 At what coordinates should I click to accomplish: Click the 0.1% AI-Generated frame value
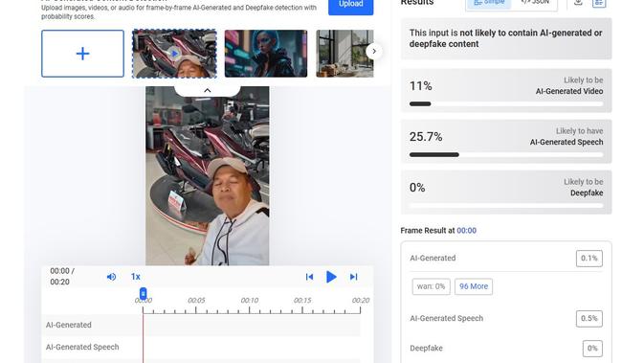(588, 259)
